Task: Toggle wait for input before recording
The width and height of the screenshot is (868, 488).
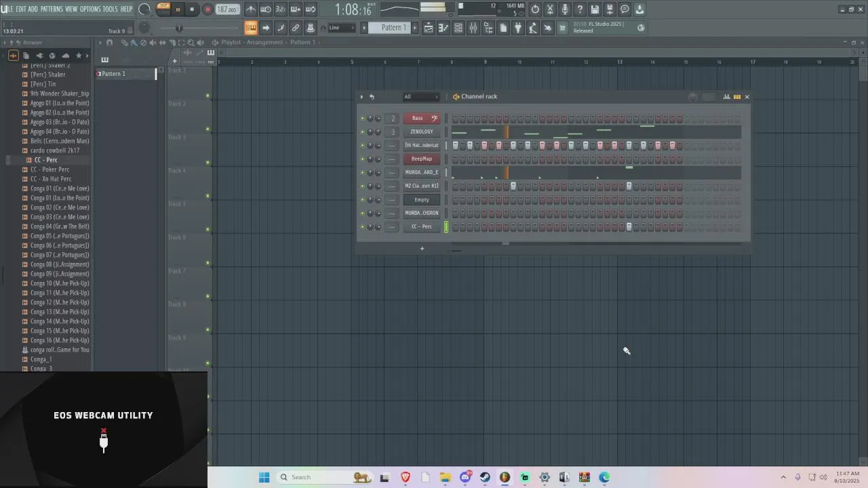Action: click(x=266, y=9)
